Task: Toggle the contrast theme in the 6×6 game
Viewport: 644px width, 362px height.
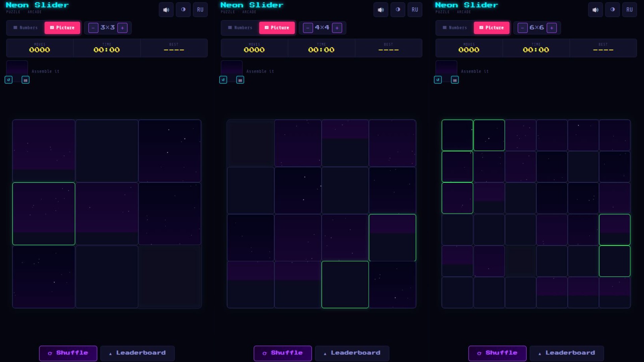Action: (612, 10)
